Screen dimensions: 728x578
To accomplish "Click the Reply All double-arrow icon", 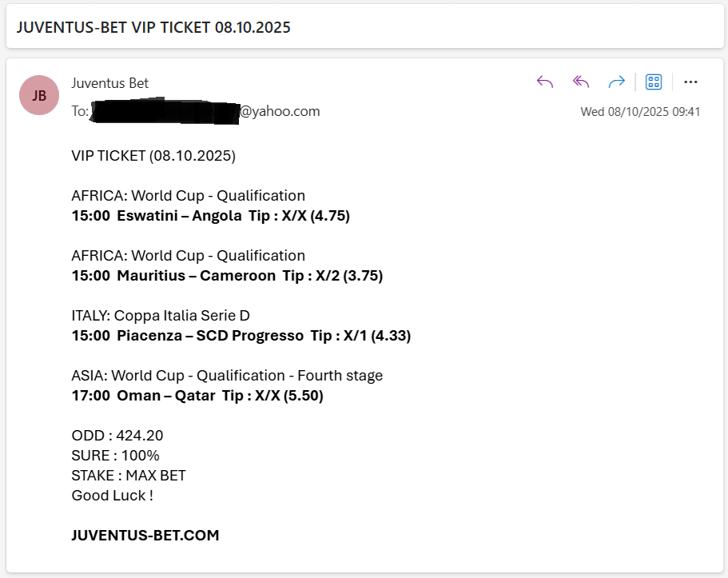I will point(581,82).
